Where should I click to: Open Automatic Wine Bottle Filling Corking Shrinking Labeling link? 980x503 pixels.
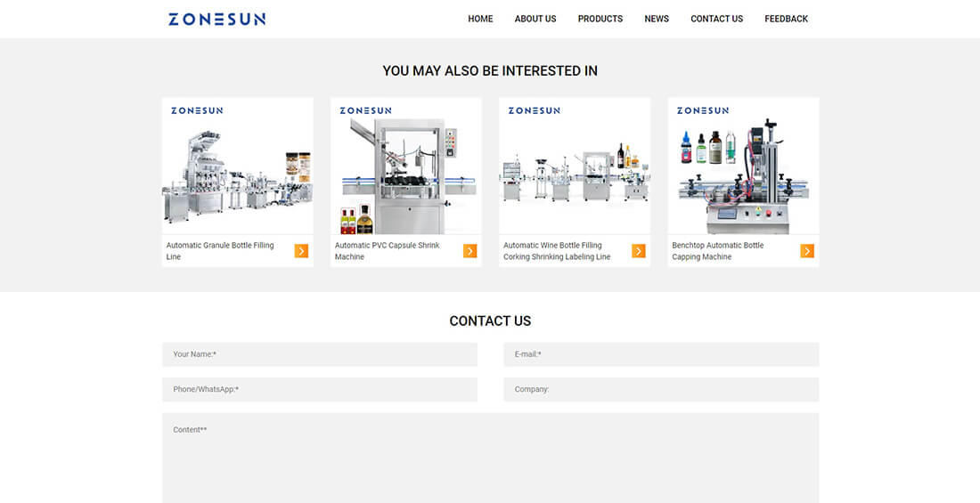pos(557,251)
